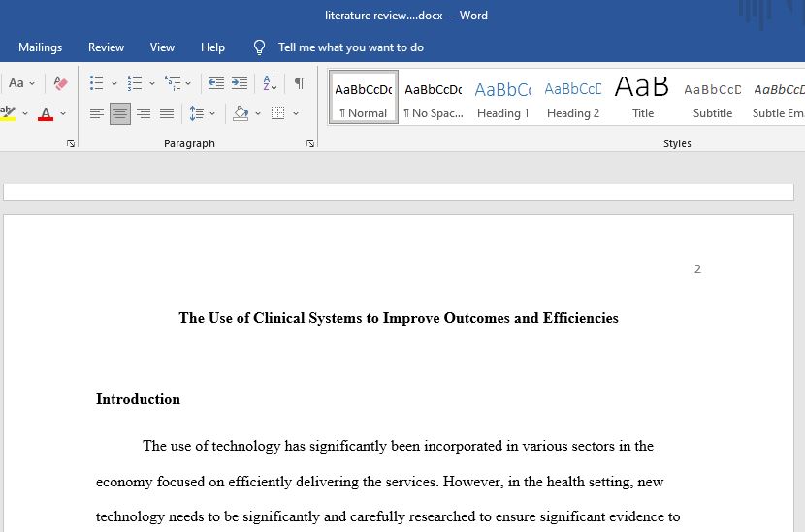
Task: Apply the Normal style
Action: point(364,98)
